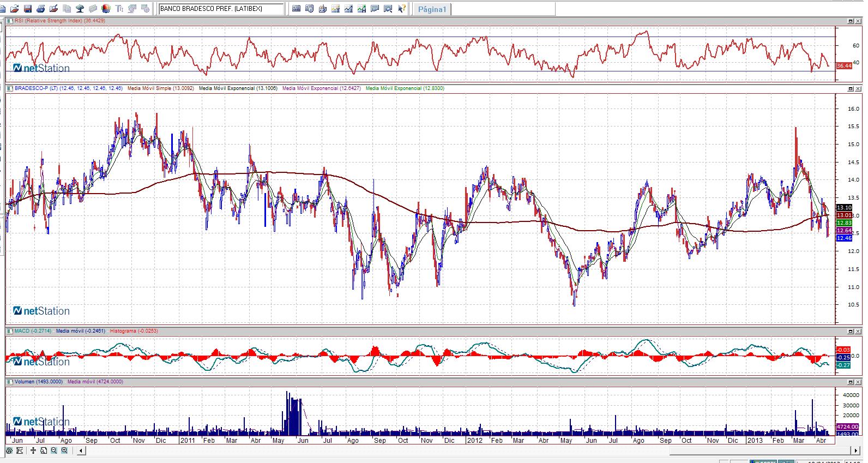The height and width of the screenshot is (463, 868).
Task: Click the tree-shaped toolbar icon
Action: tap(80, 9)
